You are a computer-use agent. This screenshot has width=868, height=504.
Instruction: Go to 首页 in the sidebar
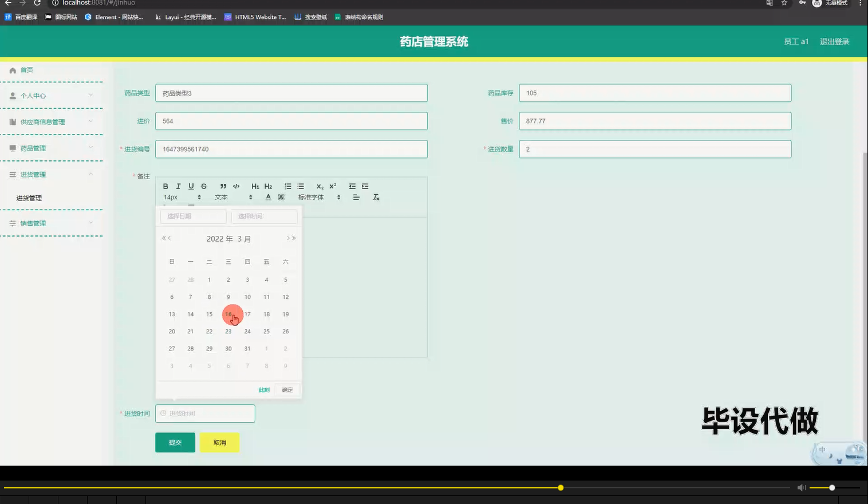(x=27, y=70)
